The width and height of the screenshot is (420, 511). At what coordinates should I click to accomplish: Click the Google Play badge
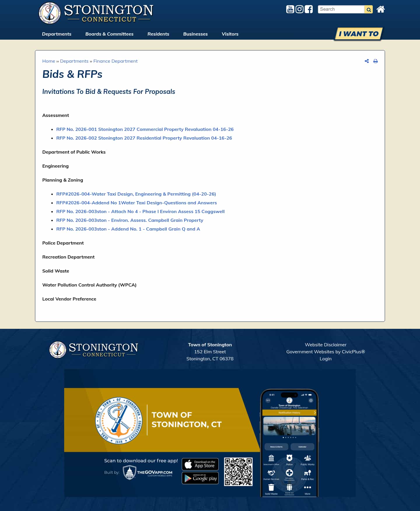click(x=200, y=478)
